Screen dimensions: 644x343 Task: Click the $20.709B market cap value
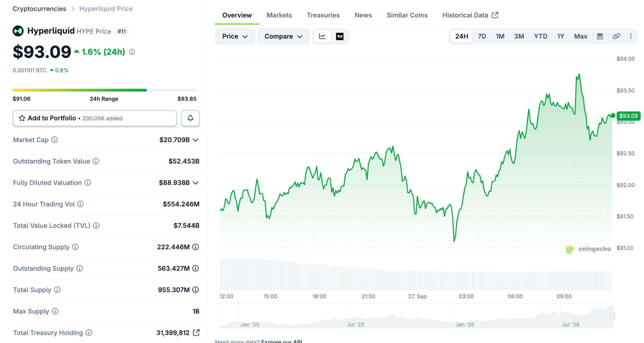tap(175, 140)
